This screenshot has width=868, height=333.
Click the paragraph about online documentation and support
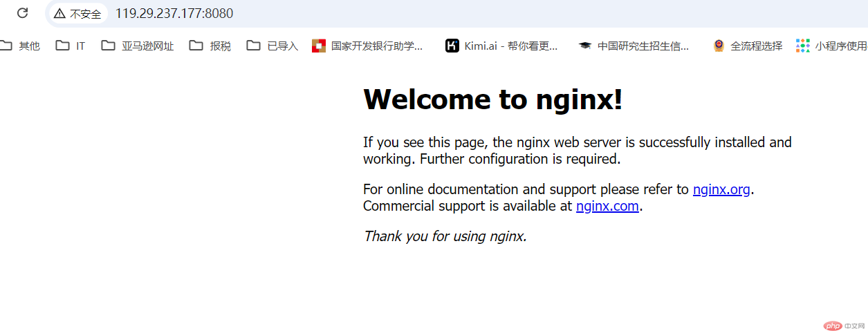click(x=558, y=198)
